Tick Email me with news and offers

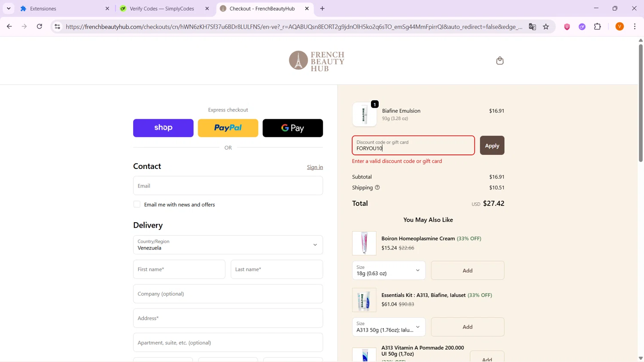pyautogui.click(x=137, y=205)
